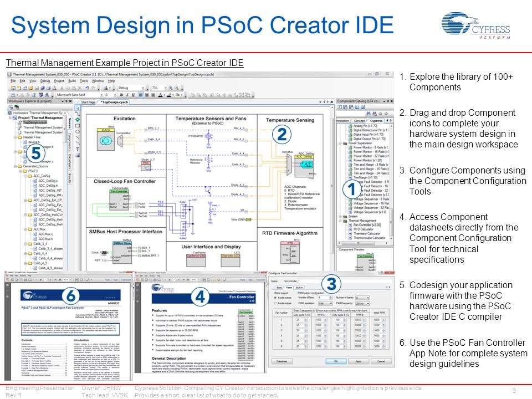532x399 pixels.
Task: Apply italic formatting in the text toolbar
Action: tap(127, 95)
